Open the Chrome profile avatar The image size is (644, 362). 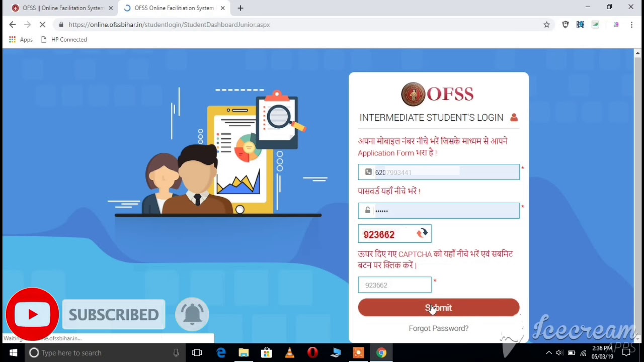(x=616, y=25)
